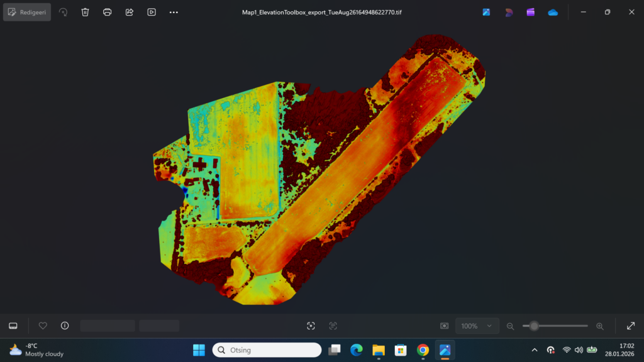
Task: Open OneDrive cloud icon in title bar
Action: [553, 12]
